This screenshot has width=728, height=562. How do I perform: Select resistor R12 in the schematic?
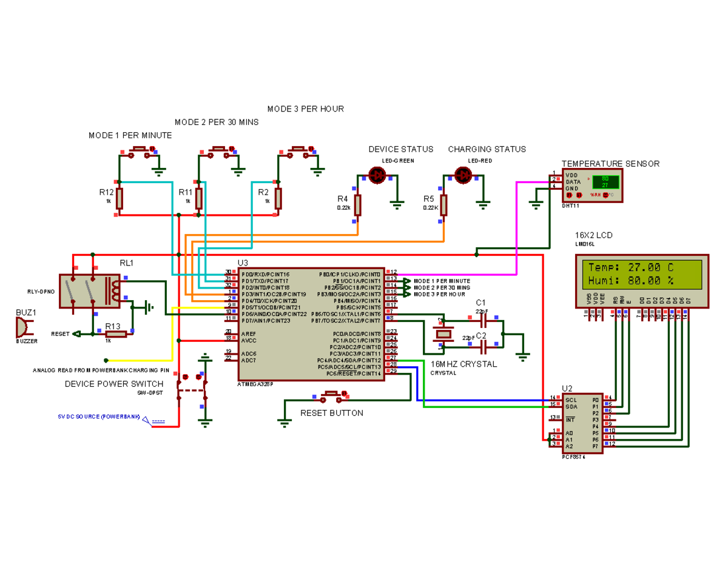120,198
